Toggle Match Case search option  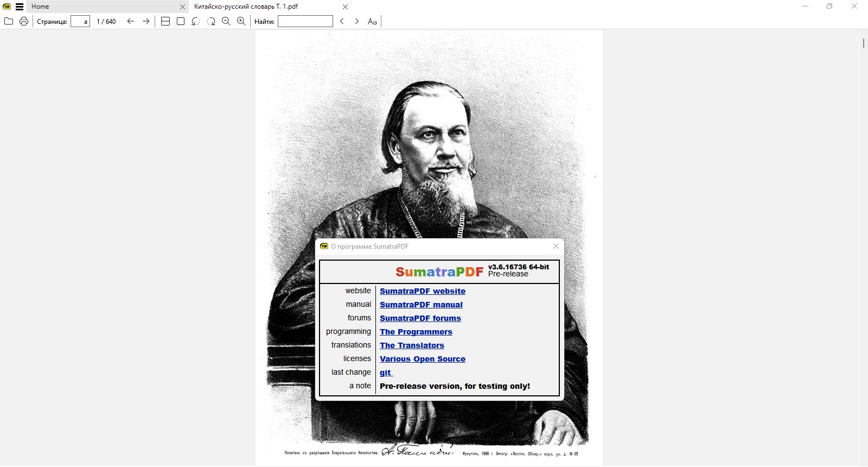click(372, 21)
